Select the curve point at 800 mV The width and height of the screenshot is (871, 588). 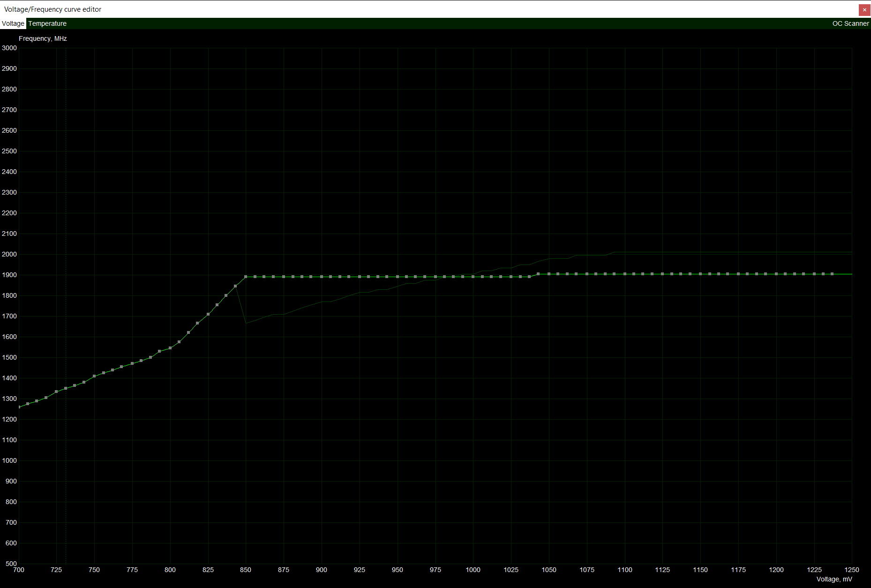[x=170, y=348]
